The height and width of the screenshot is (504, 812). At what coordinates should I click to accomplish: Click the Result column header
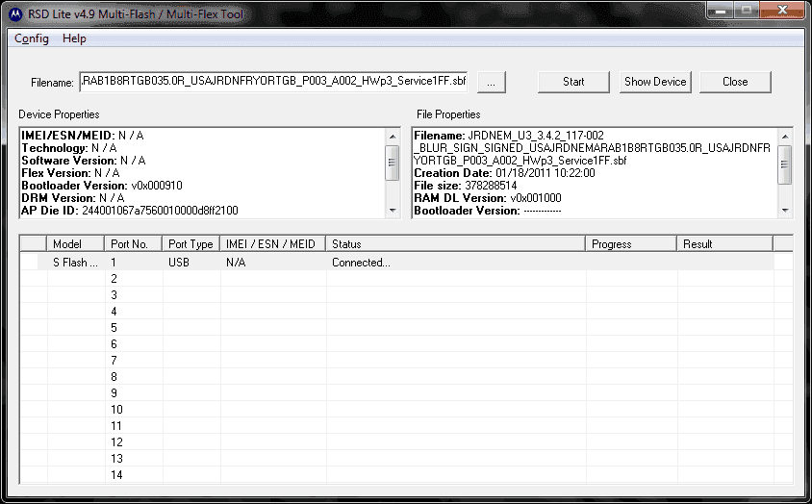pos(725,244)
